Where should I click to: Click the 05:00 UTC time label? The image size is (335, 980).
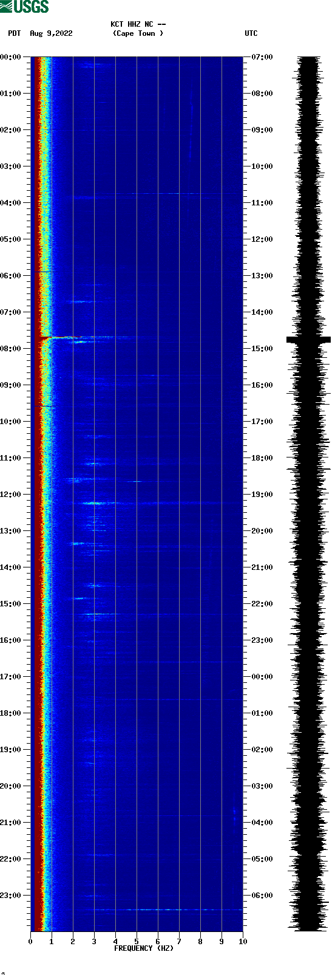click(262, 859)
